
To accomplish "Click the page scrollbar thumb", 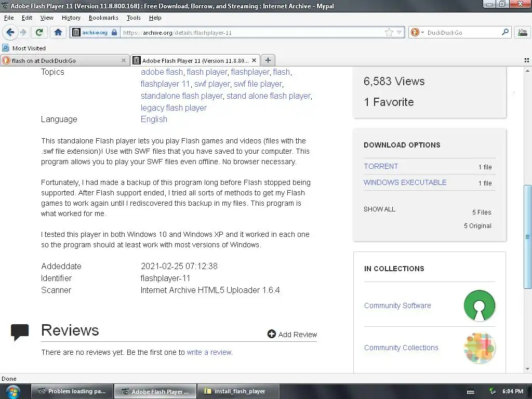I will click(527, 236).
